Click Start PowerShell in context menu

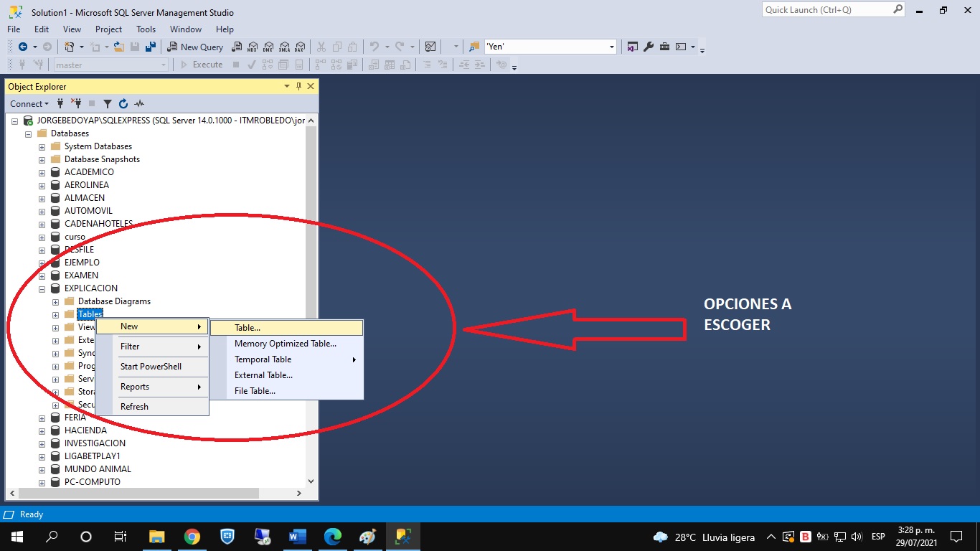[x=152, y=367]
